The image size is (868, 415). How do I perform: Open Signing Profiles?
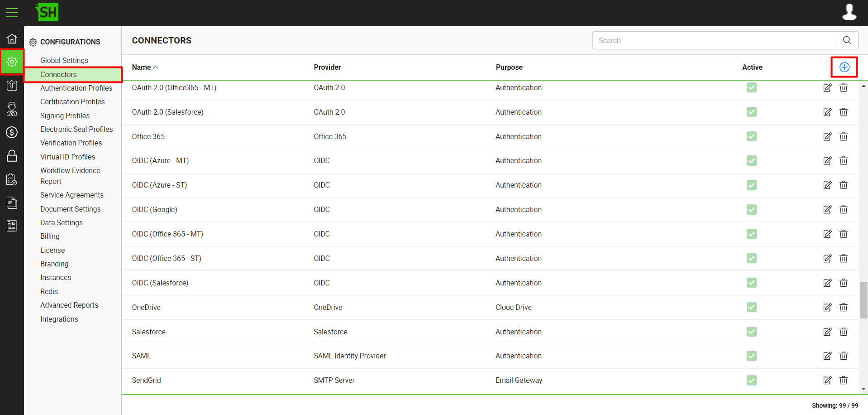65,116
